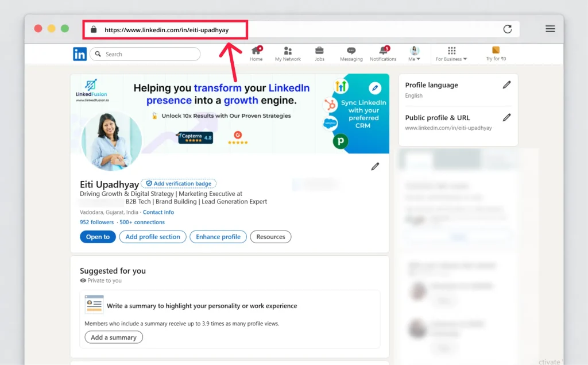Screen dimensions: 588x365
Task: Click the Resources button
Action: coord(271,237)
